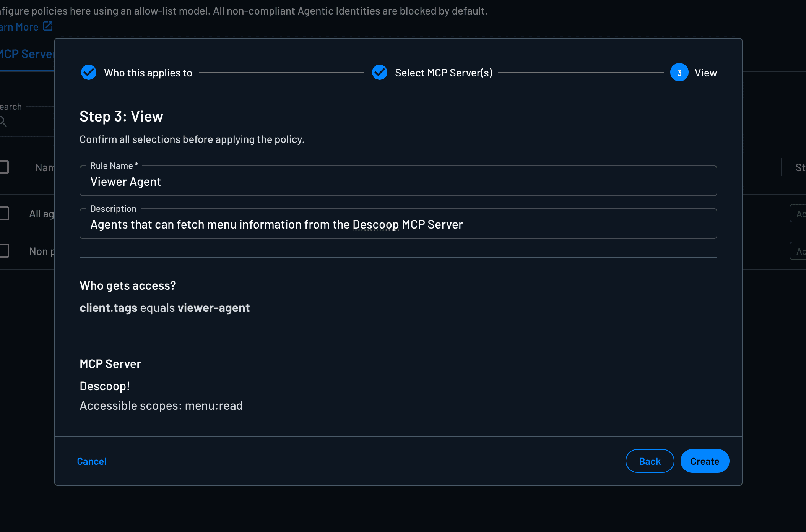Open the Learn More link
Screen dimensions: 806x532
tap(19, 26)
